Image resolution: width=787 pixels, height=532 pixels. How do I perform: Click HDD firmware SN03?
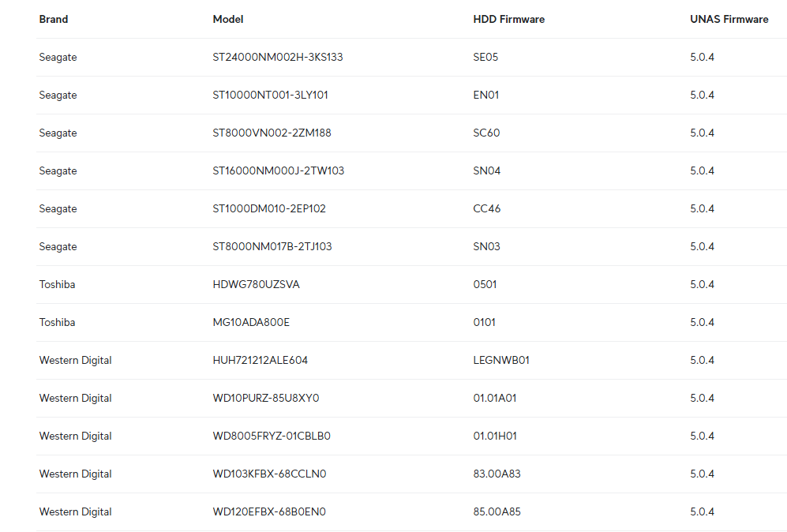point(486,246)
